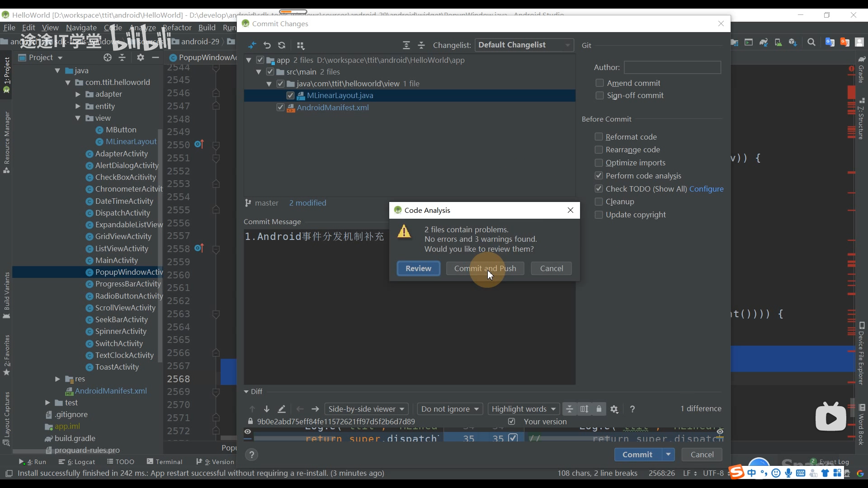This screenshot has height=488, width=868.
Task: Open the Resource Manager side panel
Action: coord(6,142)
